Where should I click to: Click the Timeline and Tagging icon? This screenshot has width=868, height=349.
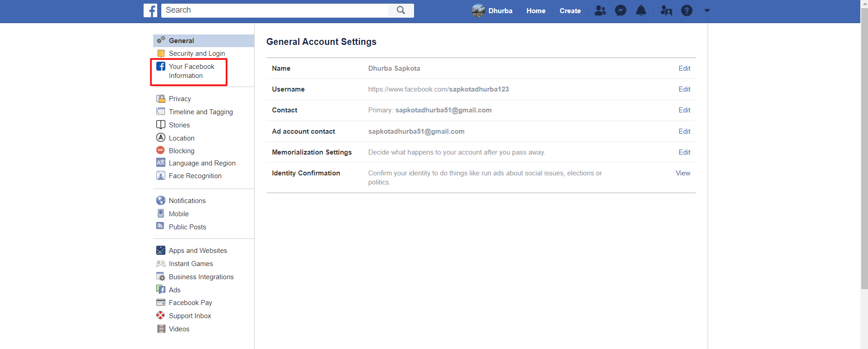point(161,111)
